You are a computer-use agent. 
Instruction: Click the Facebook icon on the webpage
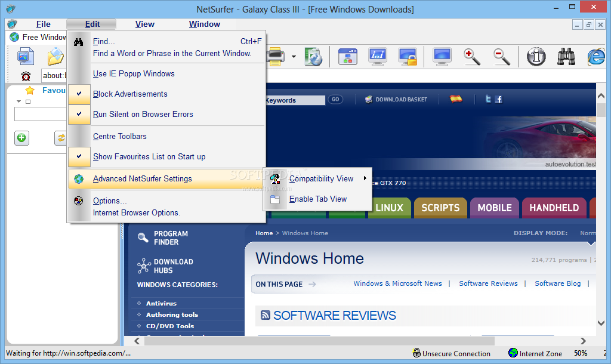click(x=498, y=100)
